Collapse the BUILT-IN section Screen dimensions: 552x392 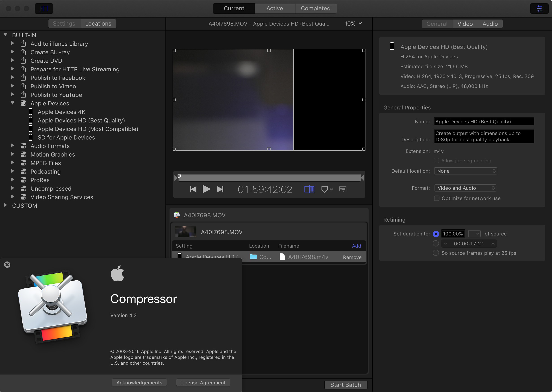[5, 35]
